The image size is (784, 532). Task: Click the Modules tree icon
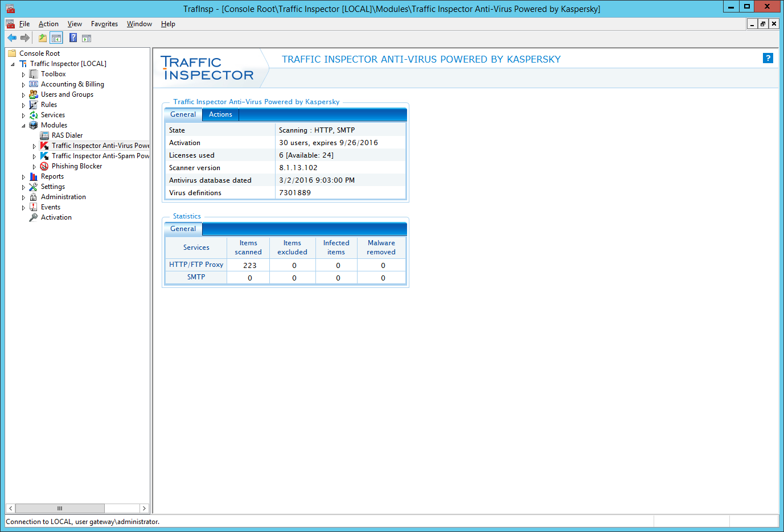coord(34,125)
